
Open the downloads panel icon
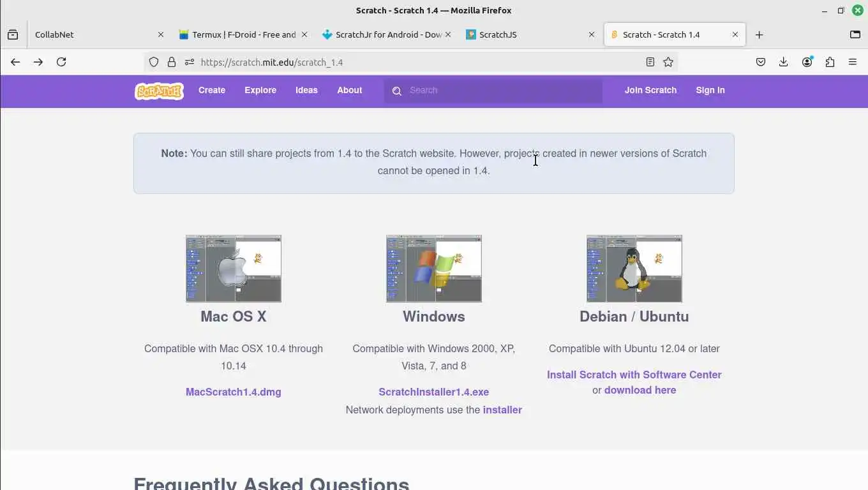click(x=784, y=62)
